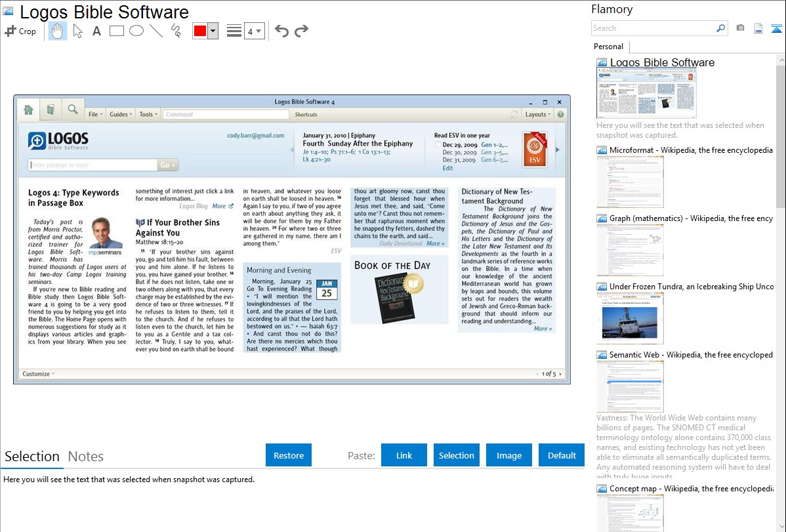Switch to the Selection tab
The image size is (786, 532).
(x=32, y=457)
